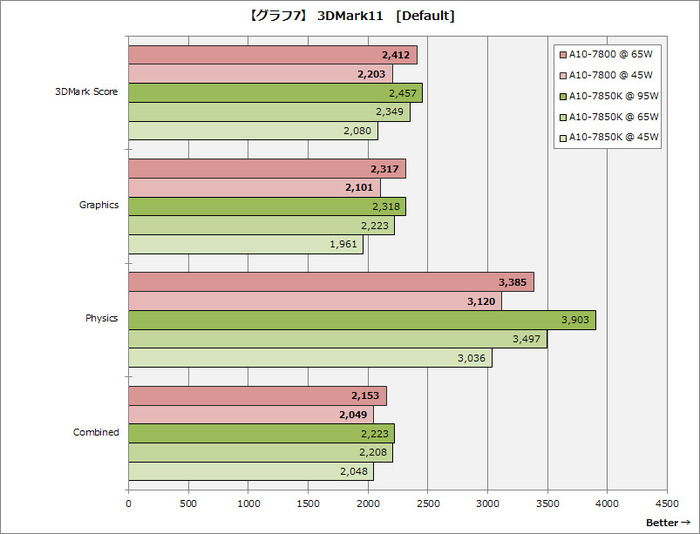Click the Better arrow caption
Screen dimensions: 700x534
coord(668,522)
